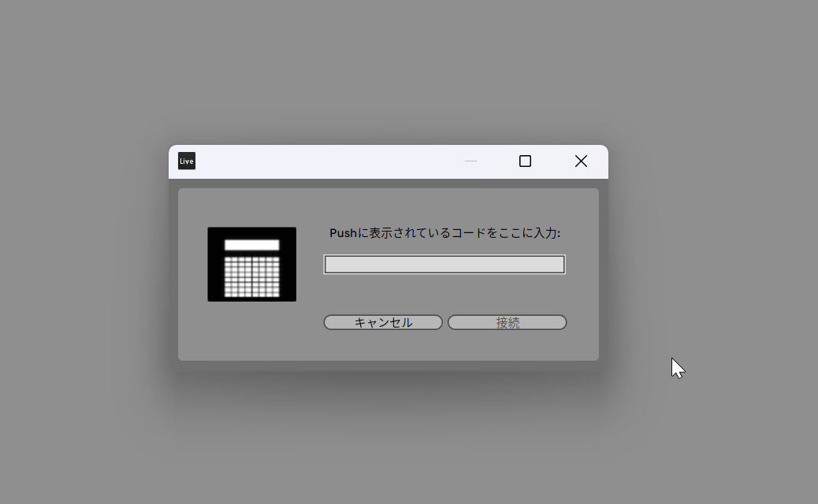Viewport: 818px width, 504px height.
Task: Click the empty gray panel below the Push image
Action: 252,331
